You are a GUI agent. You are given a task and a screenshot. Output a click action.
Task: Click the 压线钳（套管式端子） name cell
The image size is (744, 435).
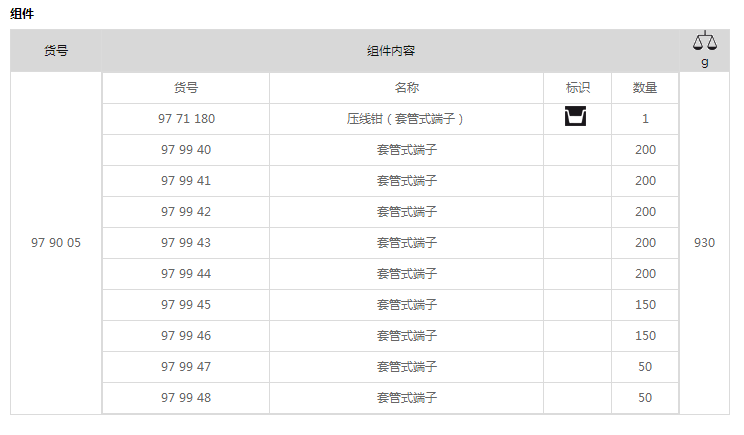[407, 119]
